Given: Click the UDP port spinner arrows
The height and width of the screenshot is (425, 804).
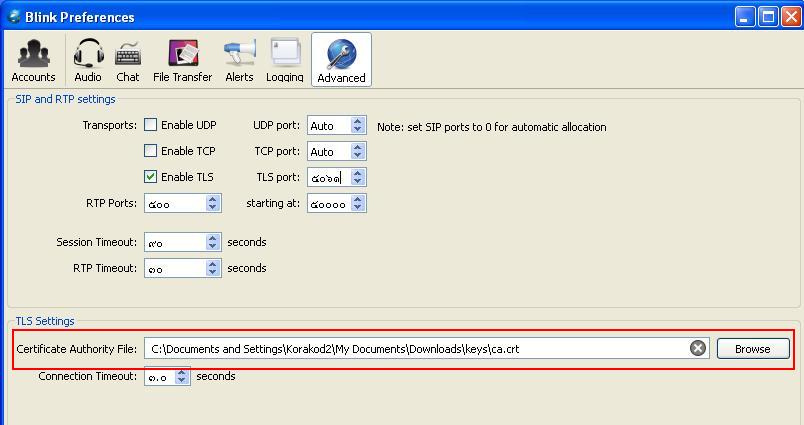Looking at the screenshot, I should [358, 125].
